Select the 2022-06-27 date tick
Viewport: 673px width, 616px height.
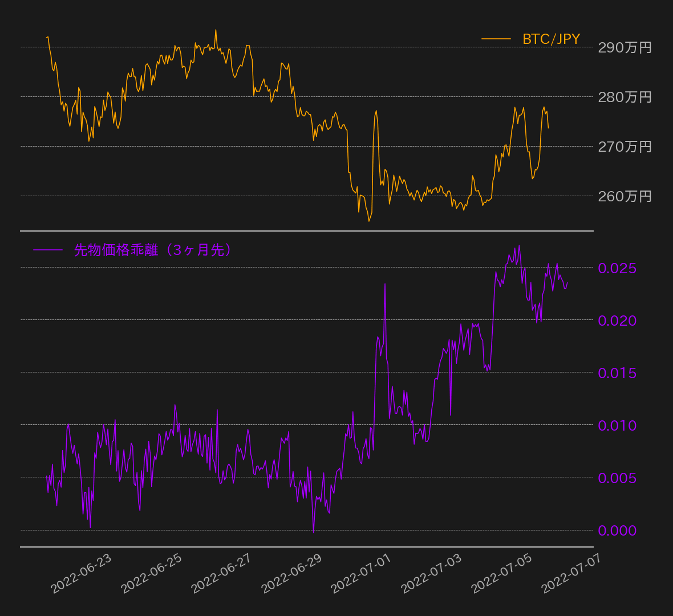[221, 573]
